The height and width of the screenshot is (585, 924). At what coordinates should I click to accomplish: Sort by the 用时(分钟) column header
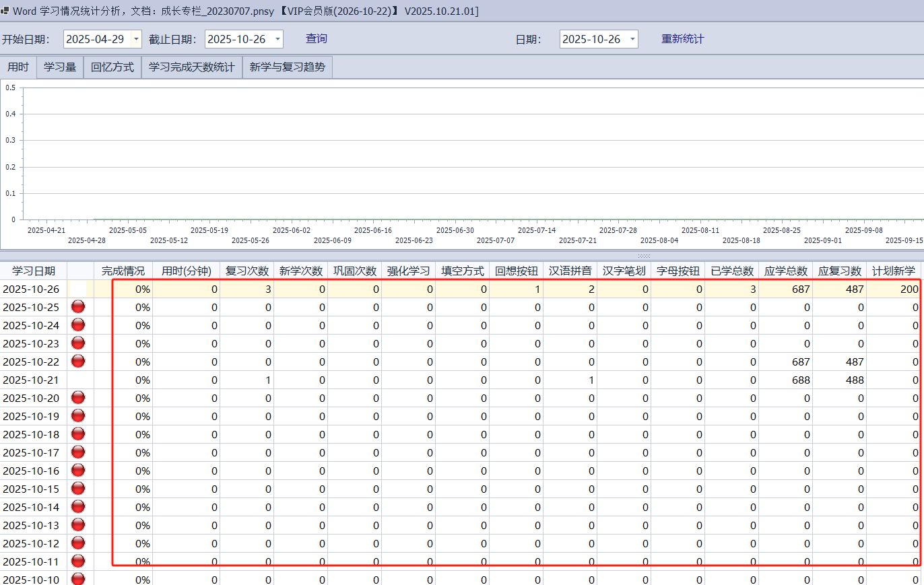click(x=187, y=271)
